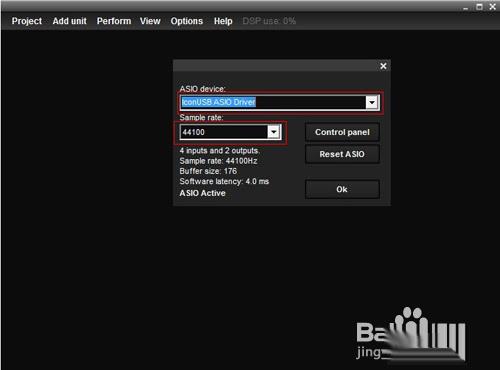Image resolution: width=500 pixels, height=370 pixels.
Task: Open the Project menu
Action: (x=27, y=21)
